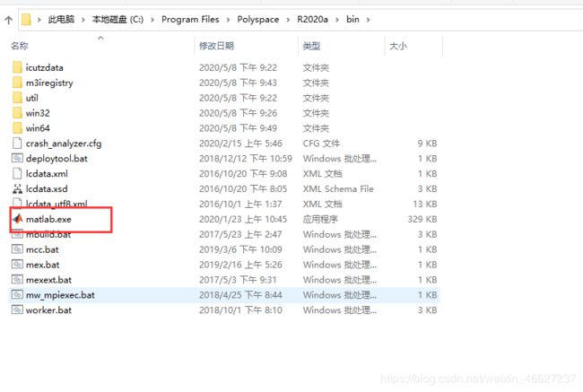Select the crash_analyzer.cfg file name

click(x=64, y=144)
